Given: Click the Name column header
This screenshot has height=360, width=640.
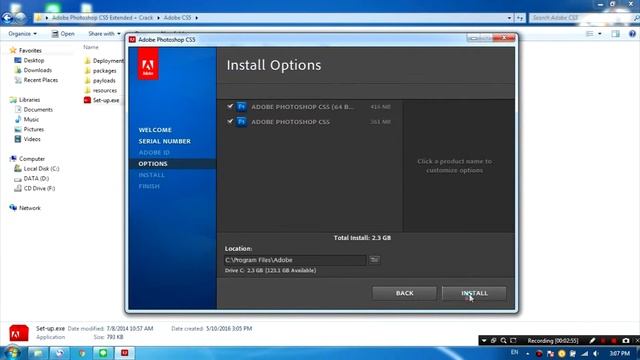Looking at the screenshot, I should click(x=91, y=47).
